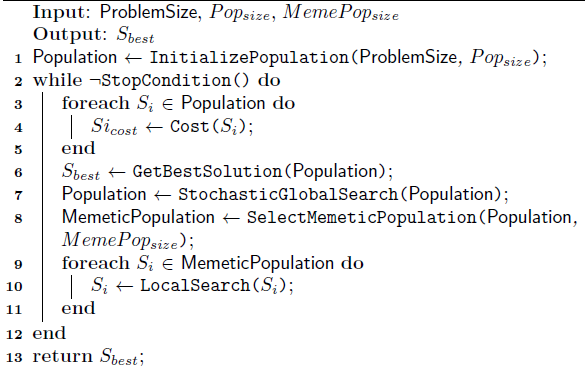
Task: Click MemePopsize in the Input line
Action: click(341, 12)
